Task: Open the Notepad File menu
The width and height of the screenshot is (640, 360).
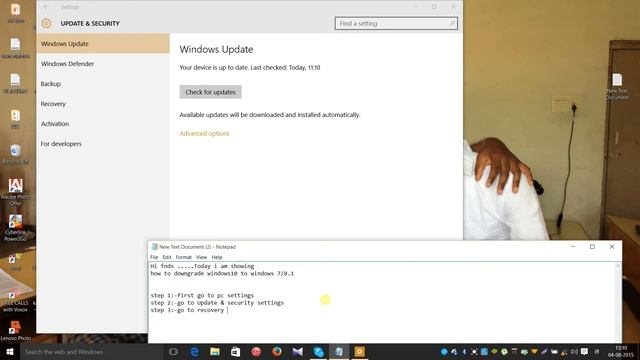Action: click(154, 257)
